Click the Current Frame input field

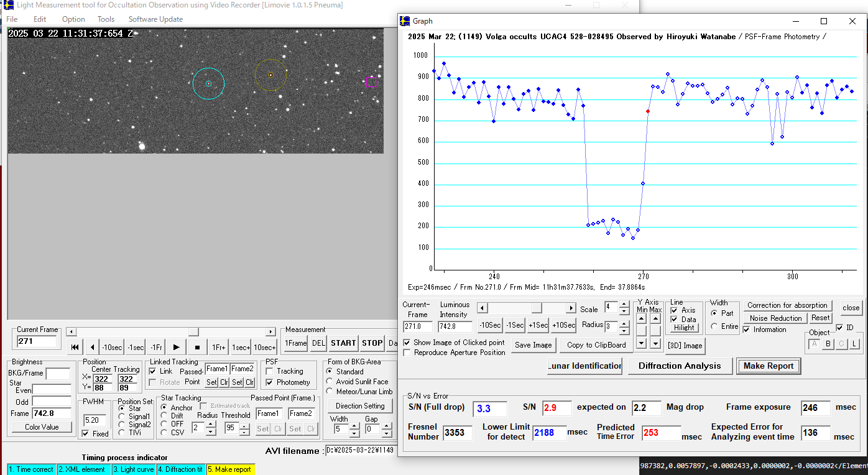click(x=37, y=341)
